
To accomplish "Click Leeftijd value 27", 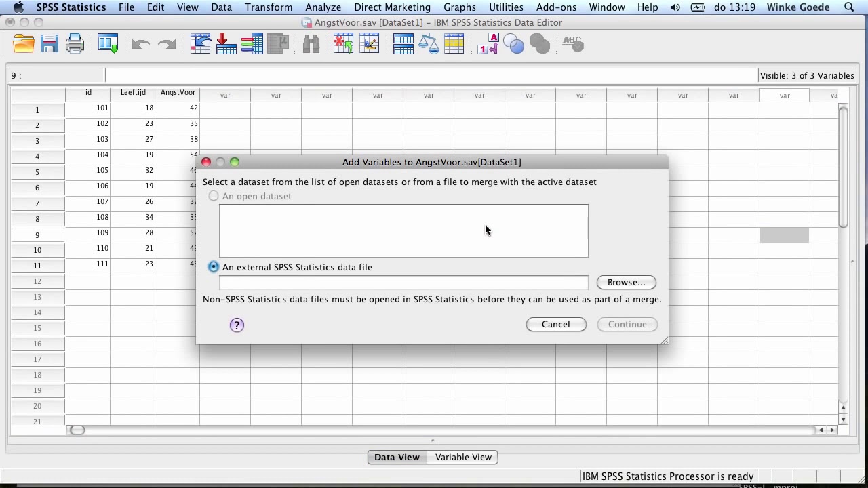I will point(133,140).
